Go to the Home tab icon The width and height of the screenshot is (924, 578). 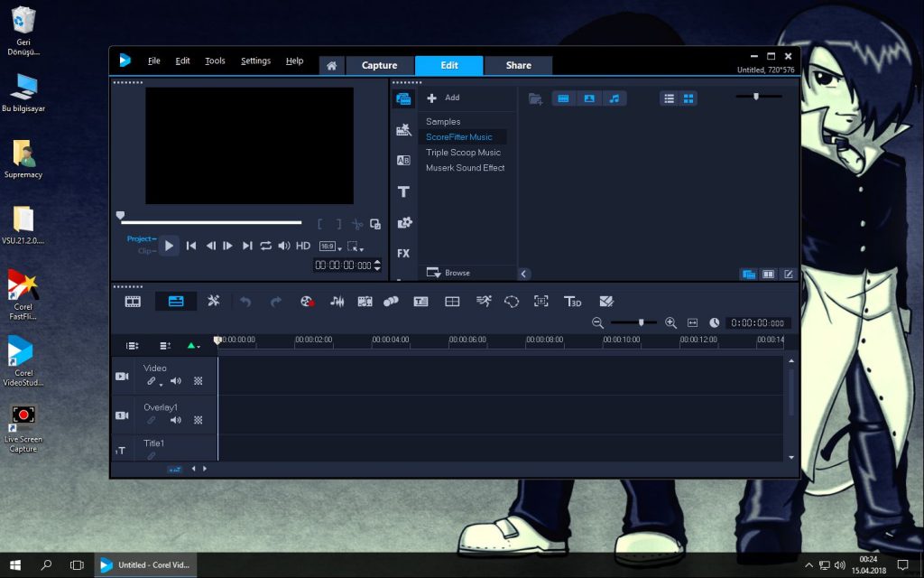click(x=332, y=65)
